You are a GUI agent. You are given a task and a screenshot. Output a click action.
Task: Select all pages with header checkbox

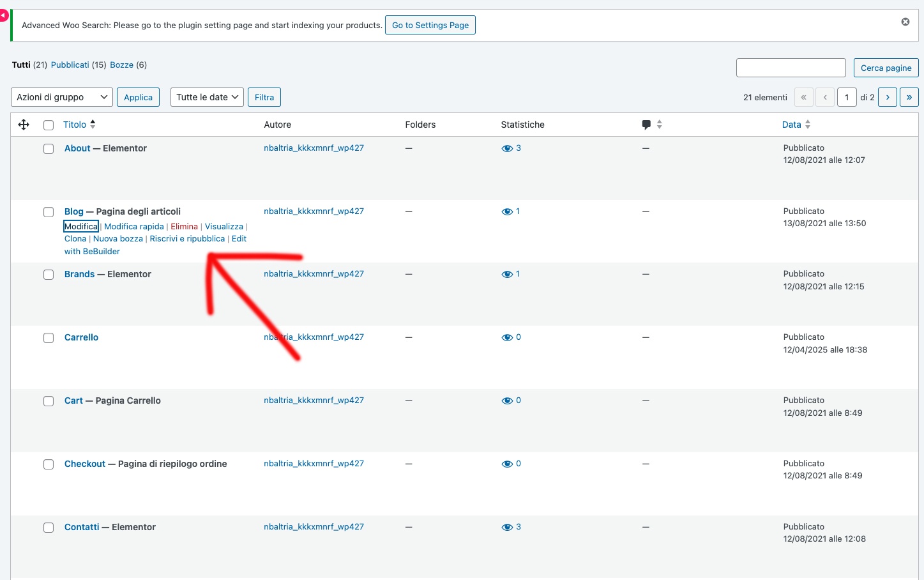(x=49, y=125)
